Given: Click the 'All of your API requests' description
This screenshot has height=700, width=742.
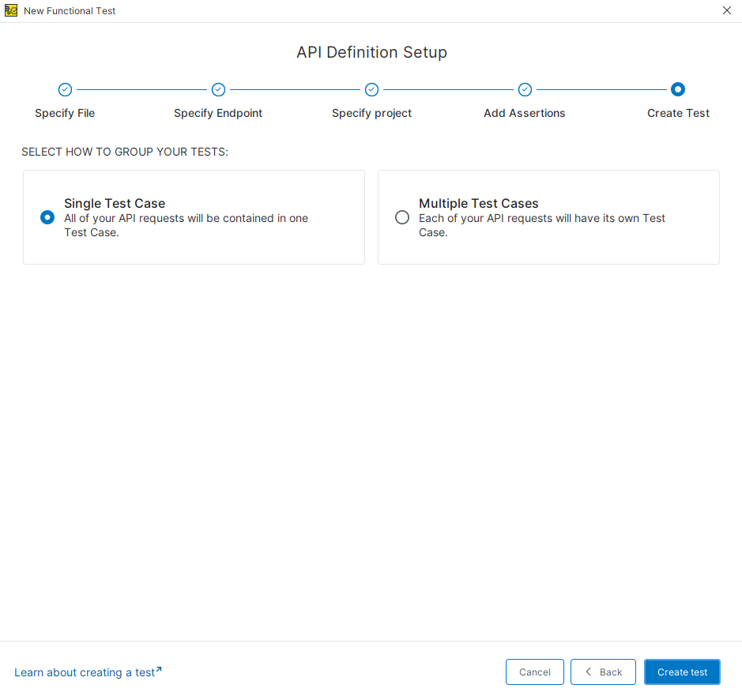Looking at the screenshot, I should 186,225.
